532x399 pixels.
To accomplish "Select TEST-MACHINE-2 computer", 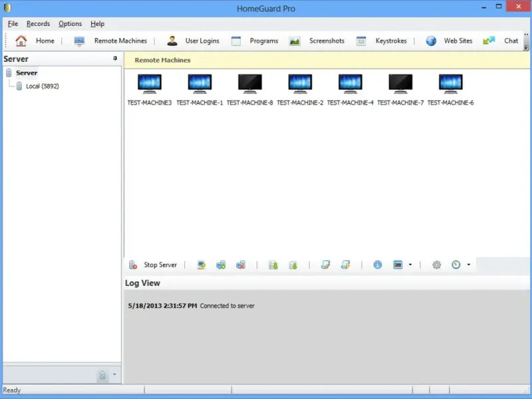I will click(x=300, y=90).
